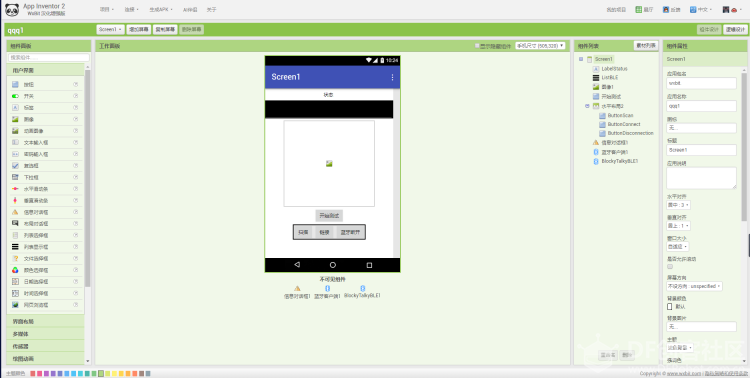Open the 屏幕方向 screen orientation dropdown
Image resolution: width=750 pixels, height=378 pixels.
(x=694, y=286)
